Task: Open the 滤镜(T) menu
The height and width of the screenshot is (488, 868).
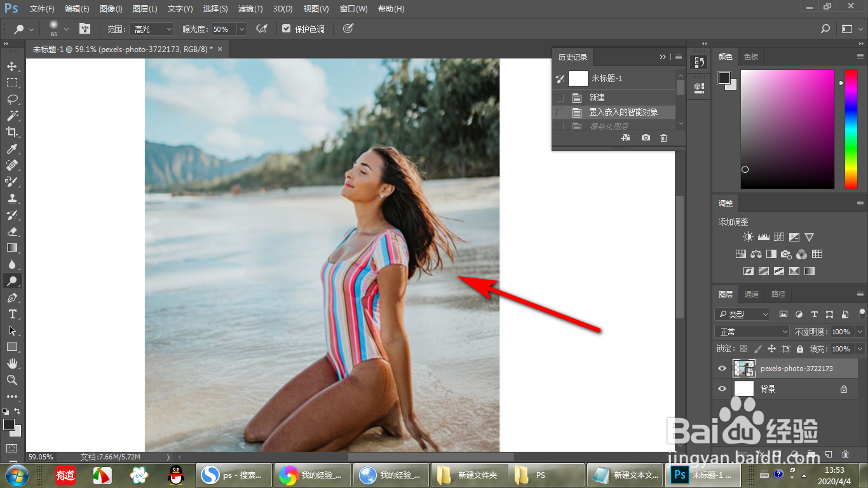Action: (x=250, y=9)
